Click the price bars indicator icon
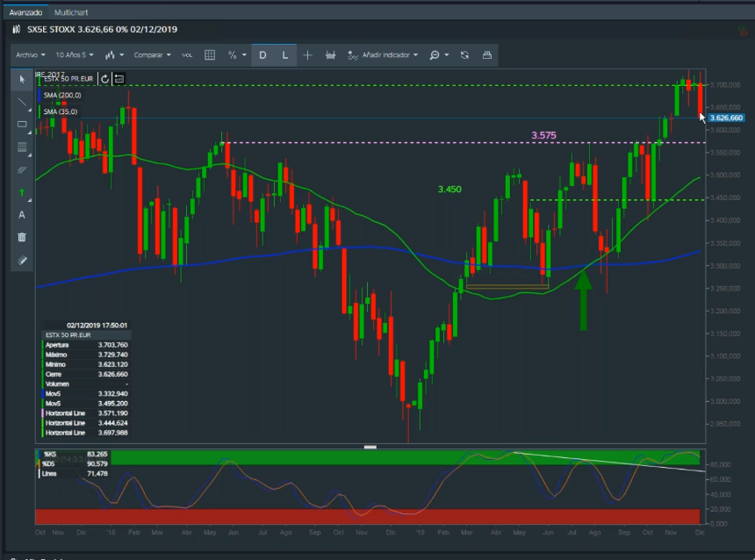This screenshot has height=560, width=755. pyautogui.click(x=330, y=55)
